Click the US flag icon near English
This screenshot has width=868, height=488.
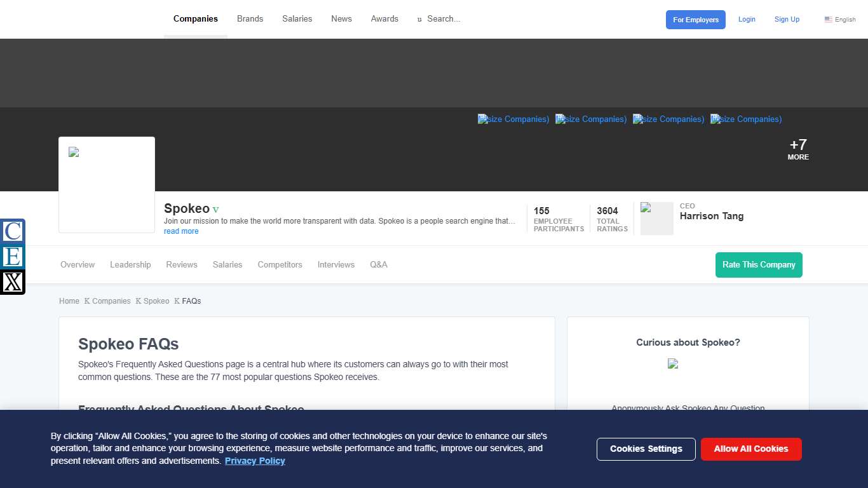(827, 19)
